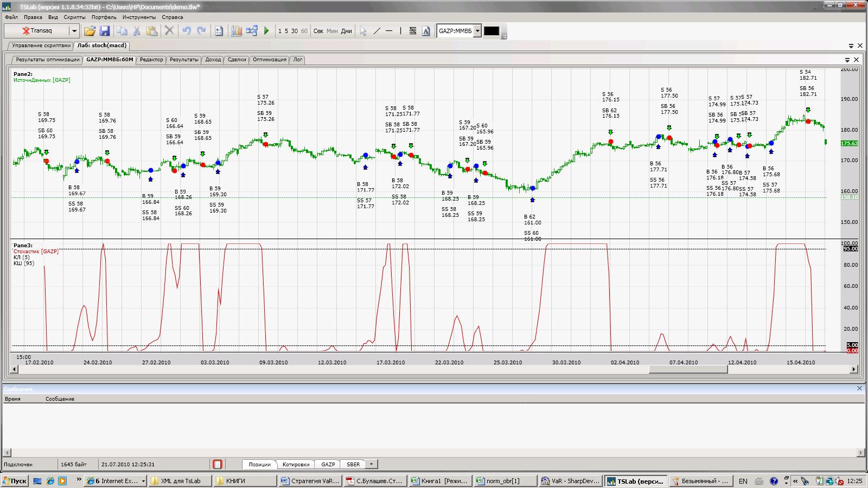The width and height of the screenshot is (868, 488).
Task: Open the Transaq connection dropdown arrow
Action: click(74, 31)
